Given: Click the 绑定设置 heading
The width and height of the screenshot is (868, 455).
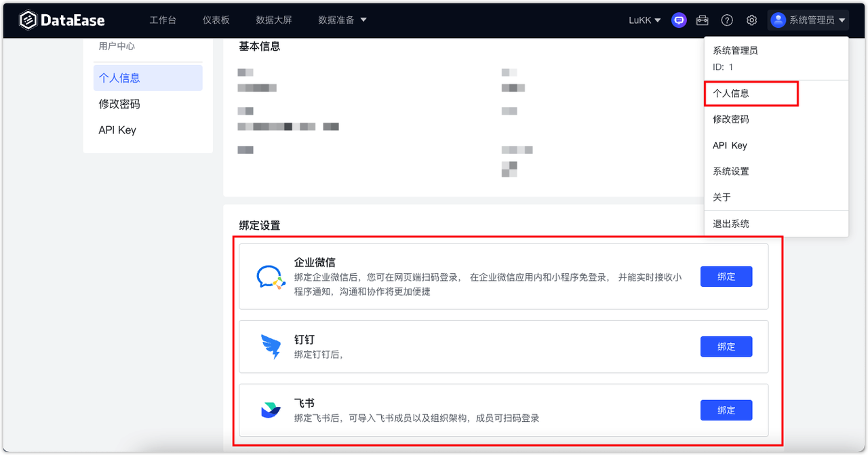Looking at the screenshot, I should (260, 226).
